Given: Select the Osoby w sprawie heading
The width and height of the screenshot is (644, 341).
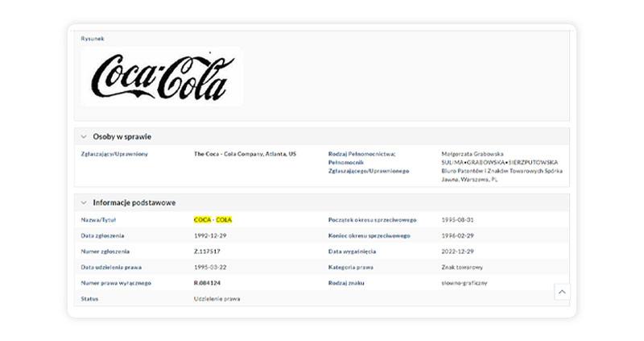Looking at the screenshot, I should tap(122, 136).
